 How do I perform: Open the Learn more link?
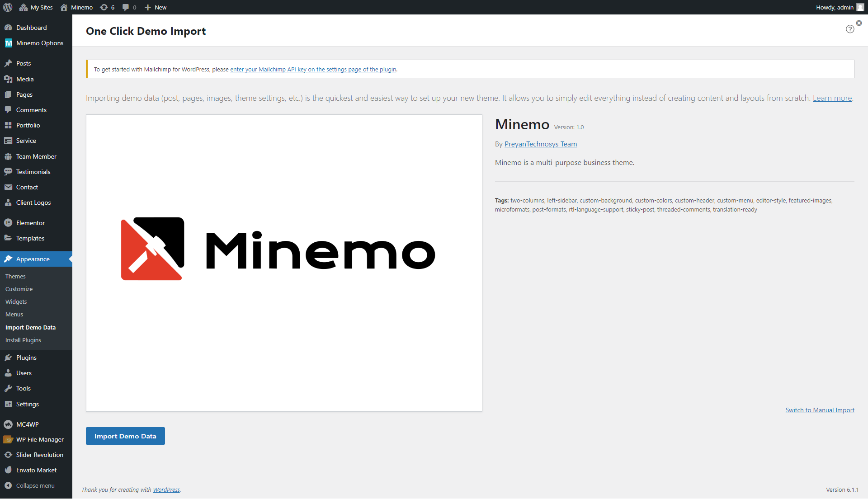[832, 98]
